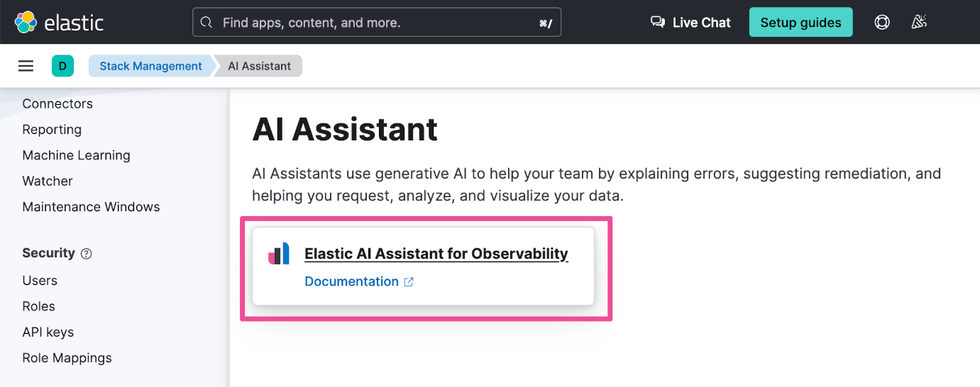980x387 pixels.
Task: Click the Security help question icon
Action: [x=87, y=254]
